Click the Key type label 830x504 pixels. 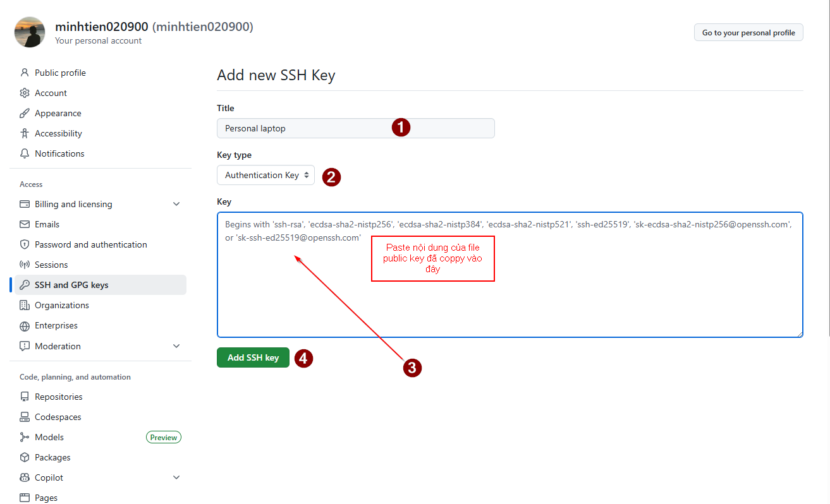coord(234,155)
